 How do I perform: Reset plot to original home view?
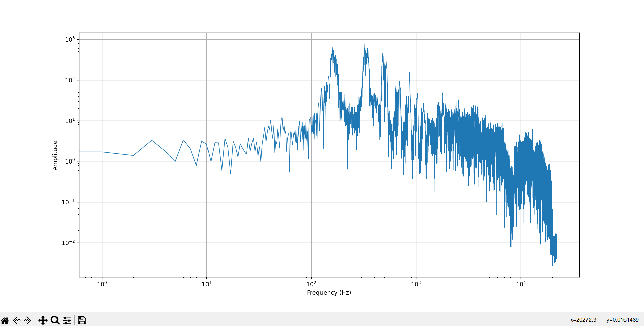(5, 320)
